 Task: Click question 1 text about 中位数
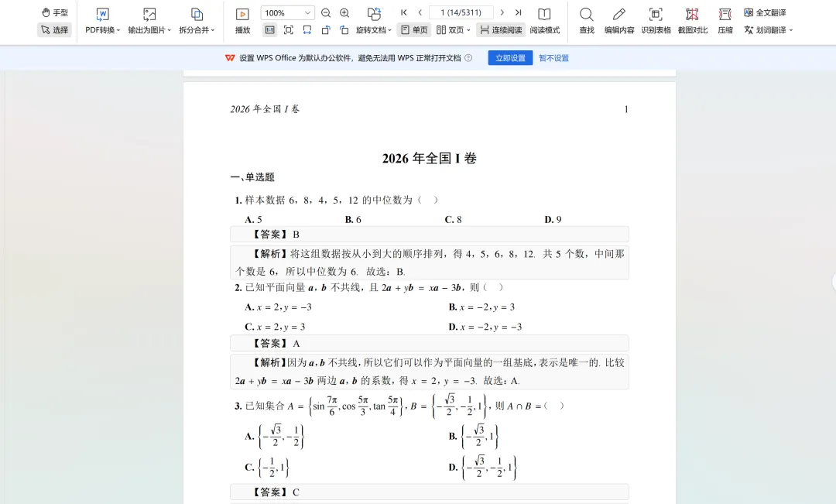337,200
